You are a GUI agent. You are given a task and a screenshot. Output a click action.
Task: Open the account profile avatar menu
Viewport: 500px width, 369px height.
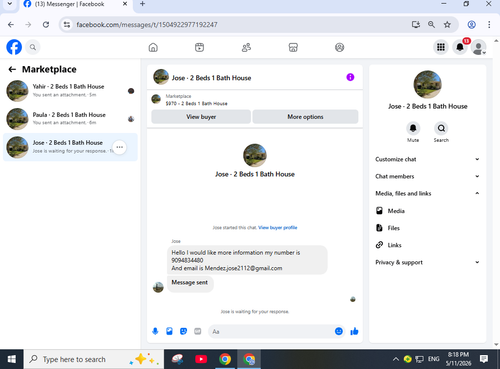coord(479,47)
